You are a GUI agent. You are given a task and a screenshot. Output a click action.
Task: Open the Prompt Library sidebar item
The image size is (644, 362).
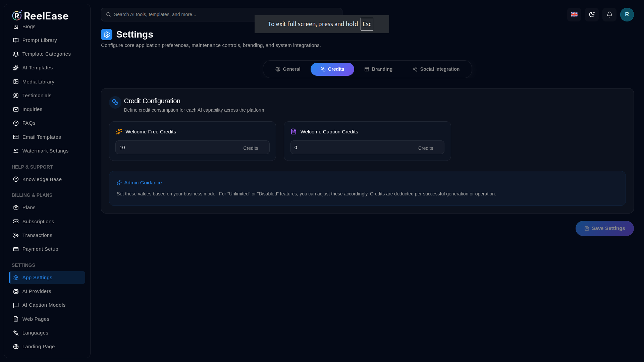pos(47,40)
